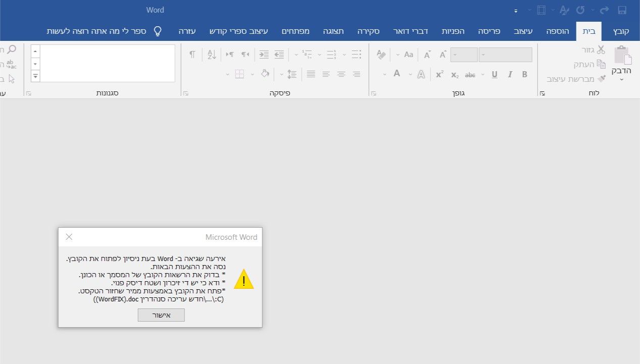640x364 pixels.
Task: Click the Undo arrow in quick access toolbar
Action: 604,10
